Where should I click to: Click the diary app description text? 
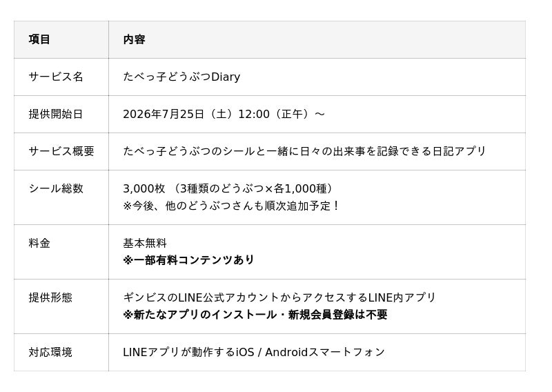click(x=304, y=151)
